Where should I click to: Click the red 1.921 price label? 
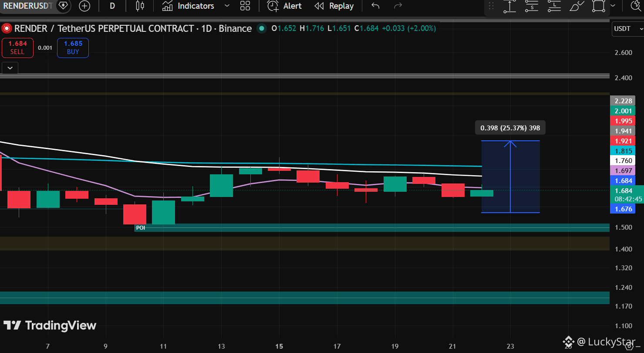click(624, 141)
